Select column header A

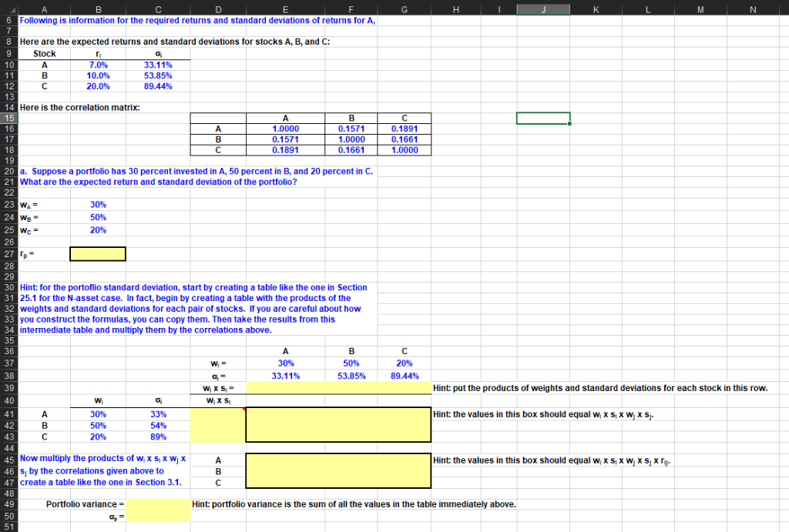[x=43, y=9]
